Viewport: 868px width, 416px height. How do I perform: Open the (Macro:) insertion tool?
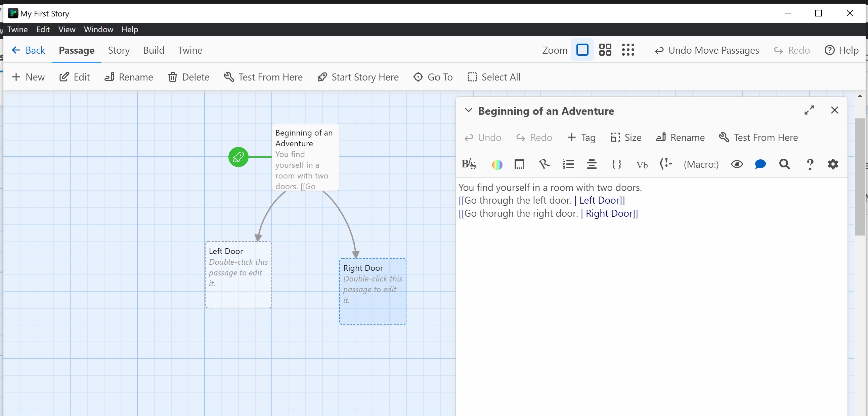(x=701, y=164)
